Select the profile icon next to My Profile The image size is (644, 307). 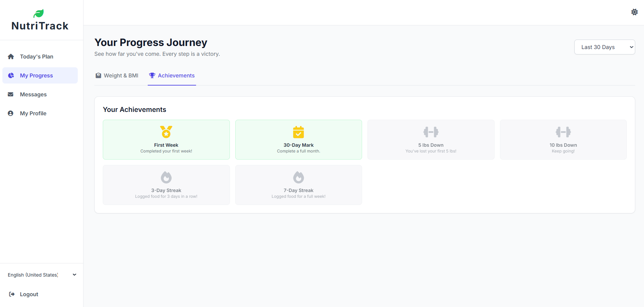click(11, 113)
